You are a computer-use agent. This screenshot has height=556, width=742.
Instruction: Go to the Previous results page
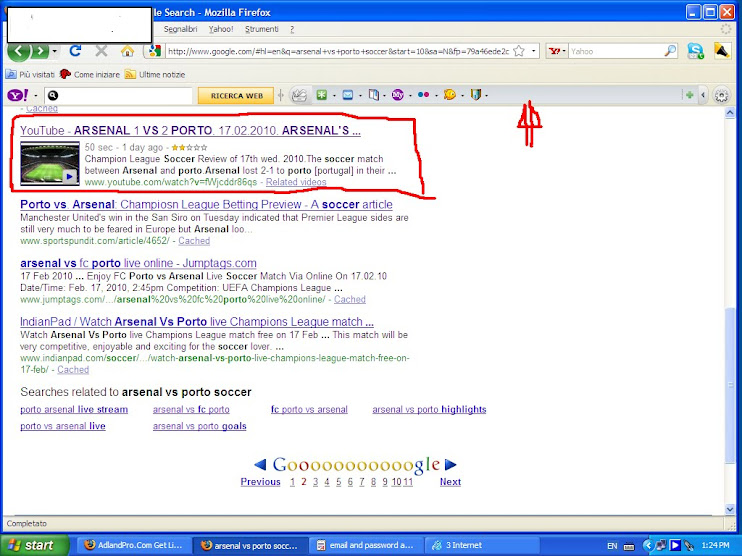(260, 482)
